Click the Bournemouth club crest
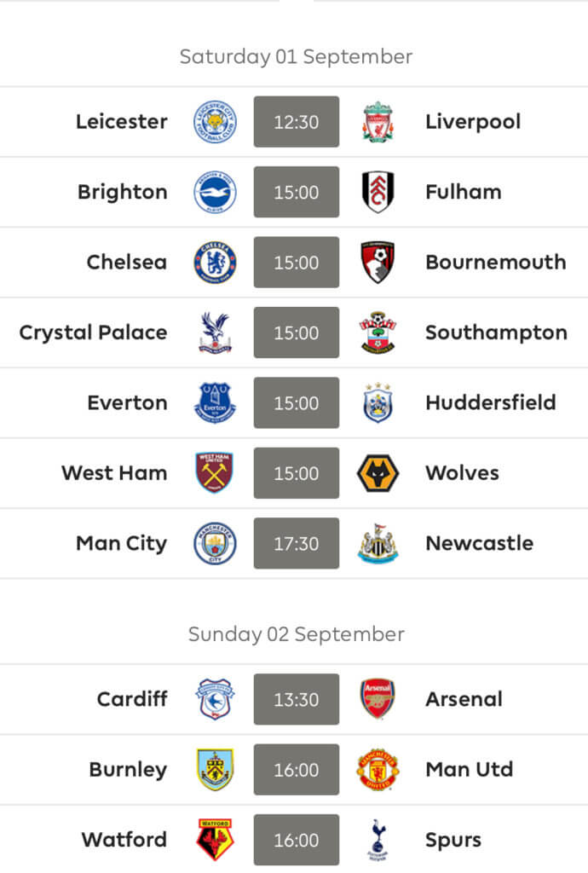 378,263
